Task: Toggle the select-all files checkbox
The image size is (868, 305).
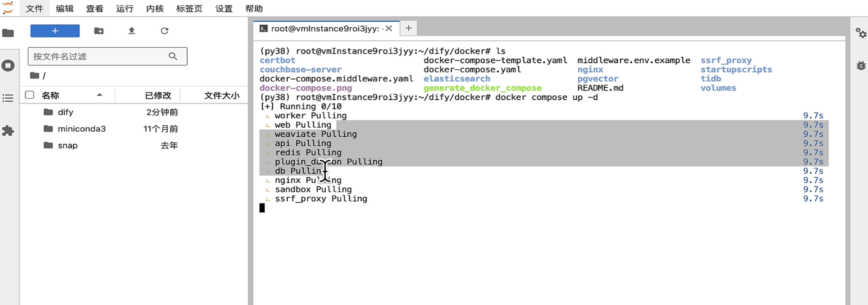Action: click(30, 95)
